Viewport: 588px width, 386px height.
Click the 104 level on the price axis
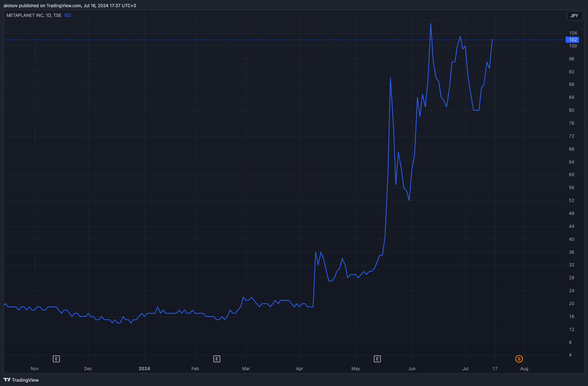coord(573,33)
